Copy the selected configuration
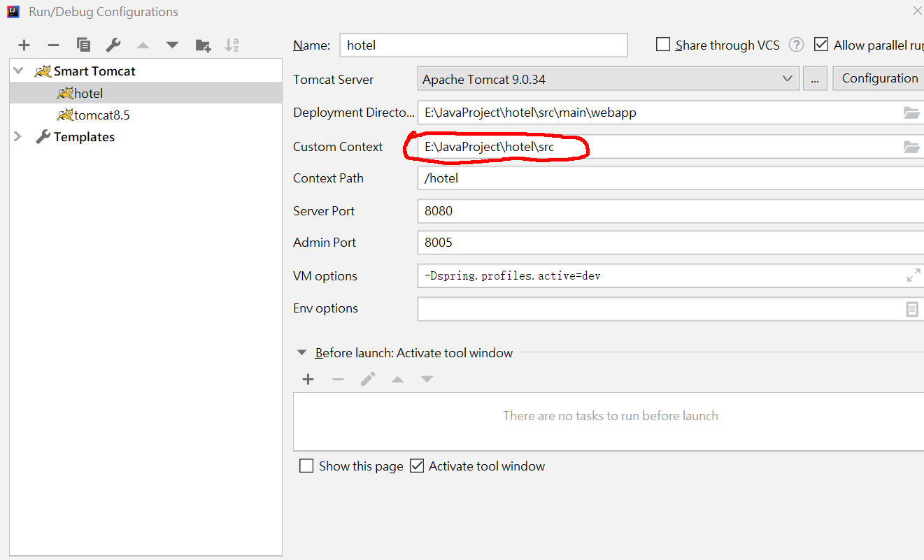The height and width of the screenshot is (560, 924). [83, 45]
